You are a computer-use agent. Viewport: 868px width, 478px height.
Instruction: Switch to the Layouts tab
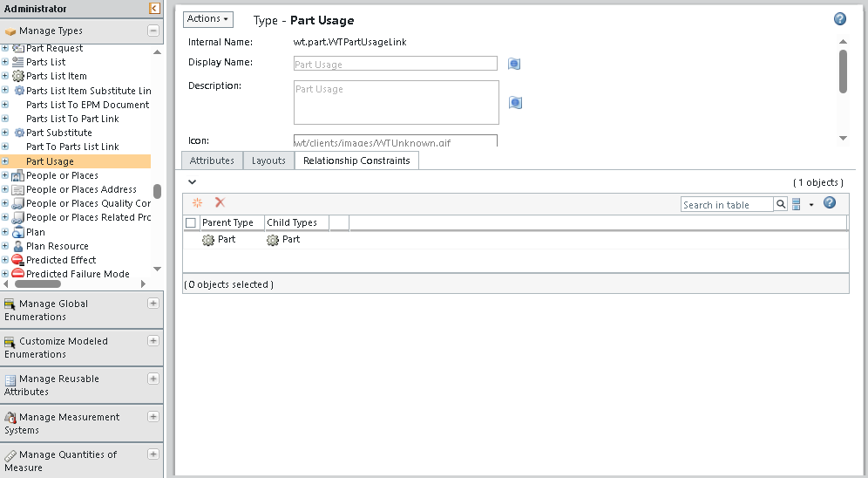[x=268, y=160]
